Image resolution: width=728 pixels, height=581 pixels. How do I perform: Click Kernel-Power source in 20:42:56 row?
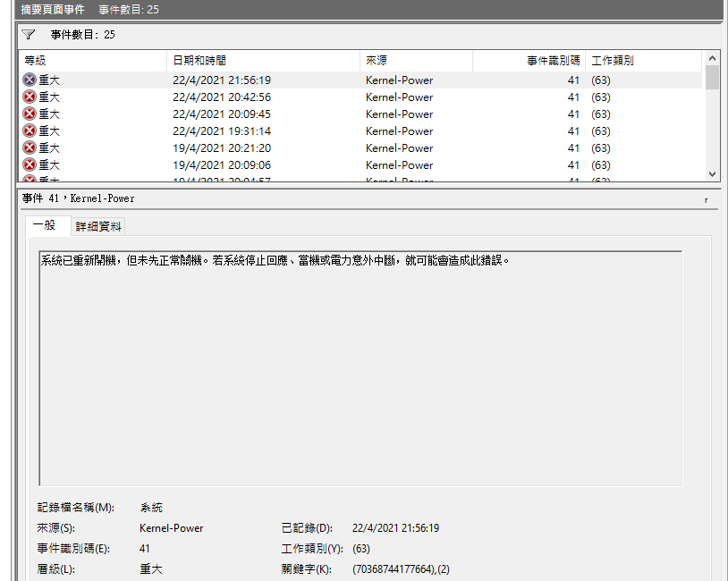point(399,97)
